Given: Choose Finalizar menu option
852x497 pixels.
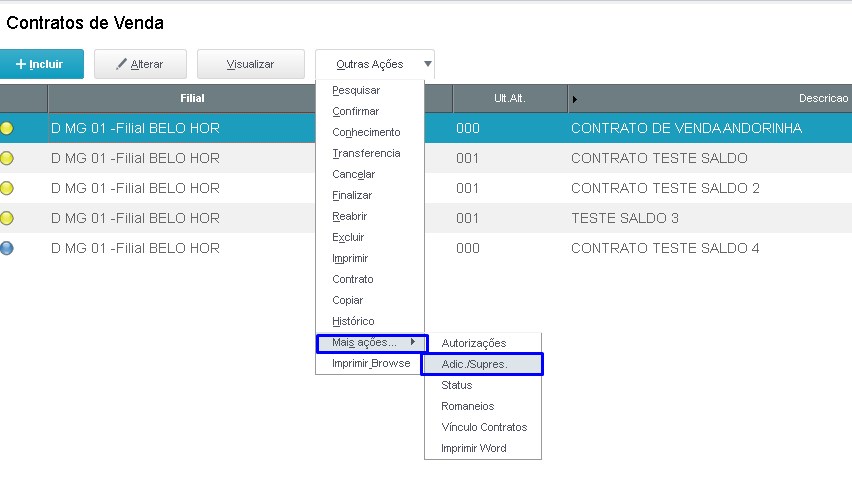Looking at the screenshot, I should coord(352,196).
